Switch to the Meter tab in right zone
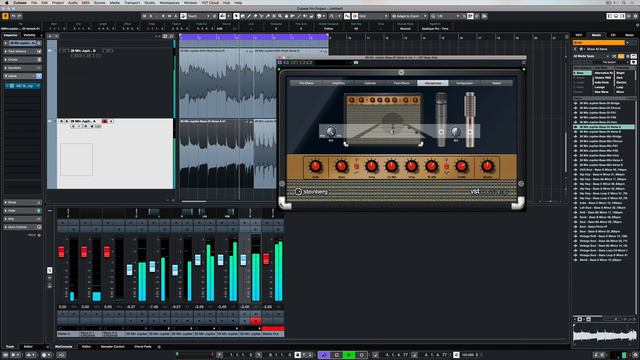640x360 pixels. 630,35
